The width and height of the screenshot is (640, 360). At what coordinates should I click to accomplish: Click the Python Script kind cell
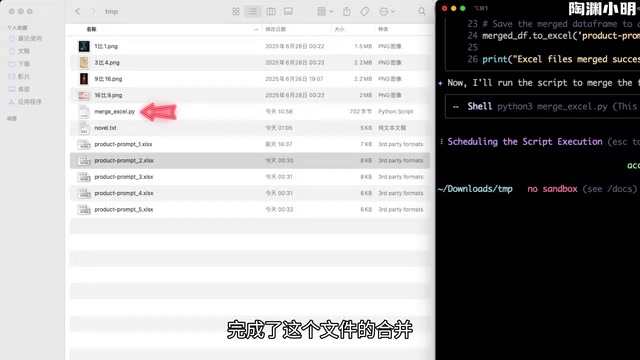click(x=396, y=111)
